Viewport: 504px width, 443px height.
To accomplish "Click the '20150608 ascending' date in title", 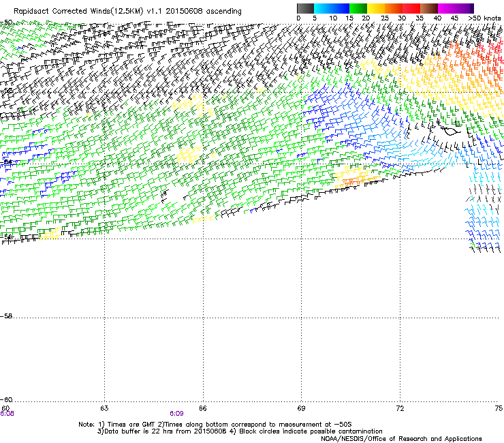I will [x=204, y=12].
